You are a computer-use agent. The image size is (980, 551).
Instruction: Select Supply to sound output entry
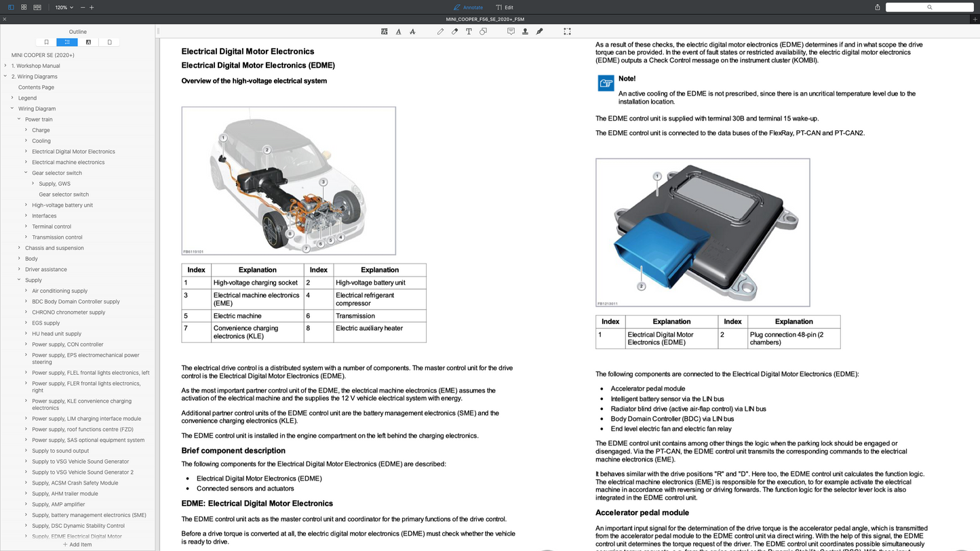(60, 451)
